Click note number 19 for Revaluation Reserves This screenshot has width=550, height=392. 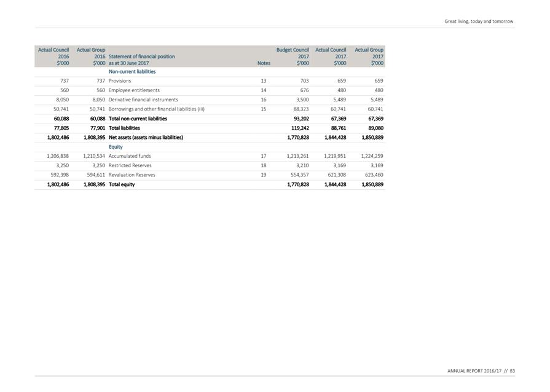tap(264, 175)
